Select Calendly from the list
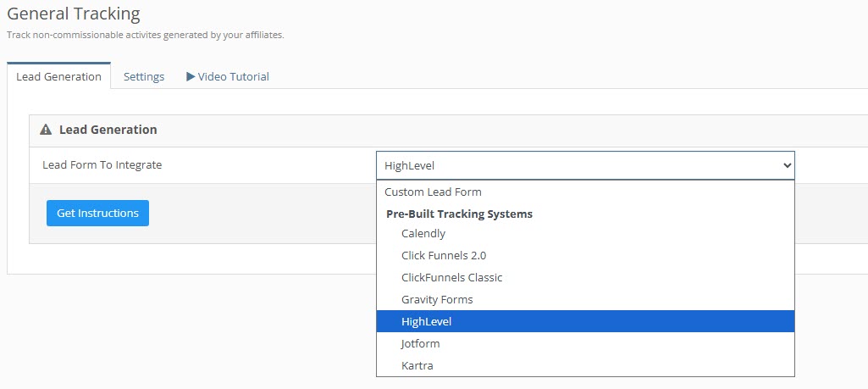 point(585,233)
